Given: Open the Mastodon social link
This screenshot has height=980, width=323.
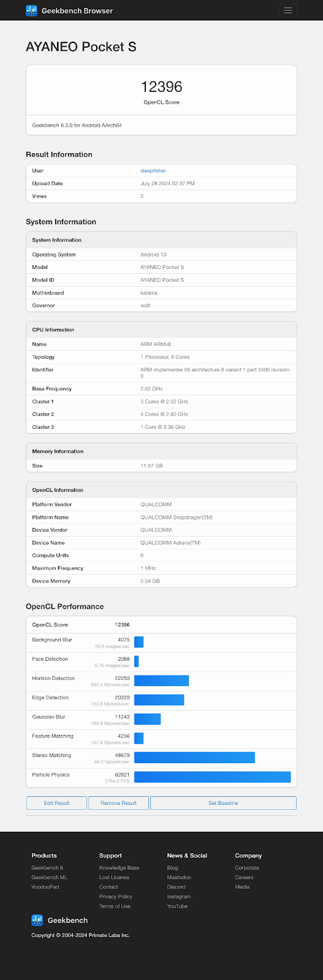Looking at the screenshot, I should pos(179,877).
